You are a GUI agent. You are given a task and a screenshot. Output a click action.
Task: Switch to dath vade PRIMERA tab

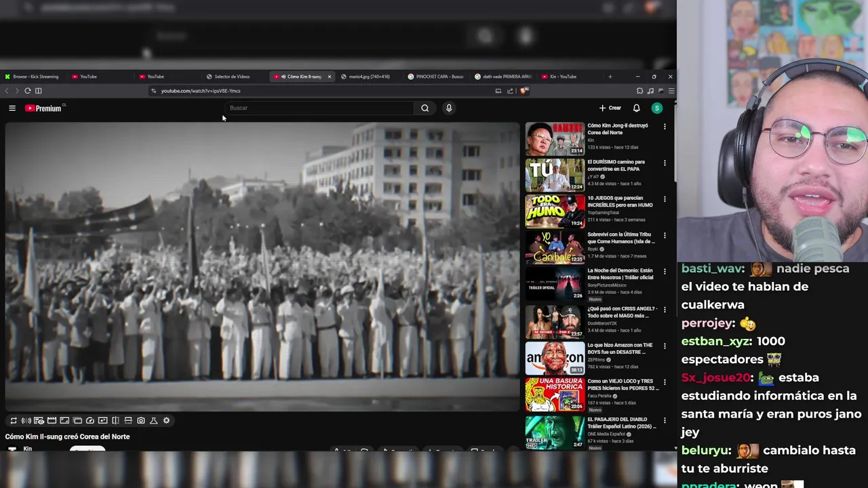coord(503,77)
